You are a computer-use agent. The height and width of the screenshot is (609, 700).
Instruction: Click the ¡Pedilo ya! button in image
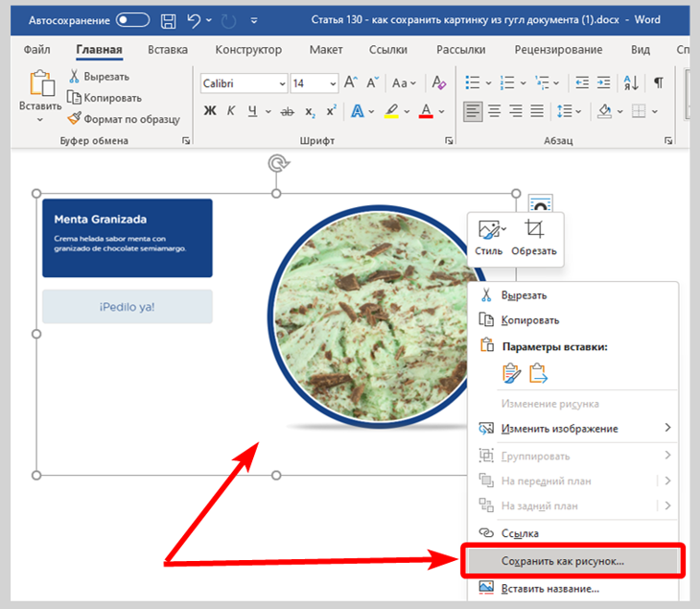[x=128, y=307]
